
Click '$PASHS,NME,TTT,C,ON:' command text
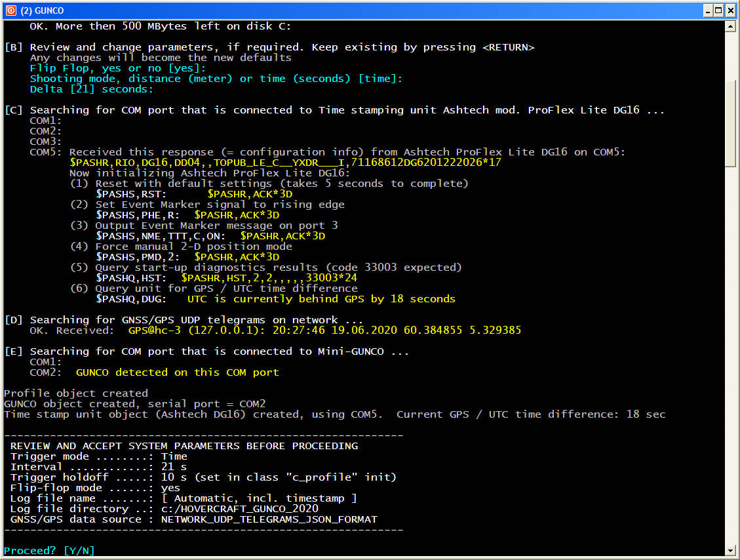point(161,236)
